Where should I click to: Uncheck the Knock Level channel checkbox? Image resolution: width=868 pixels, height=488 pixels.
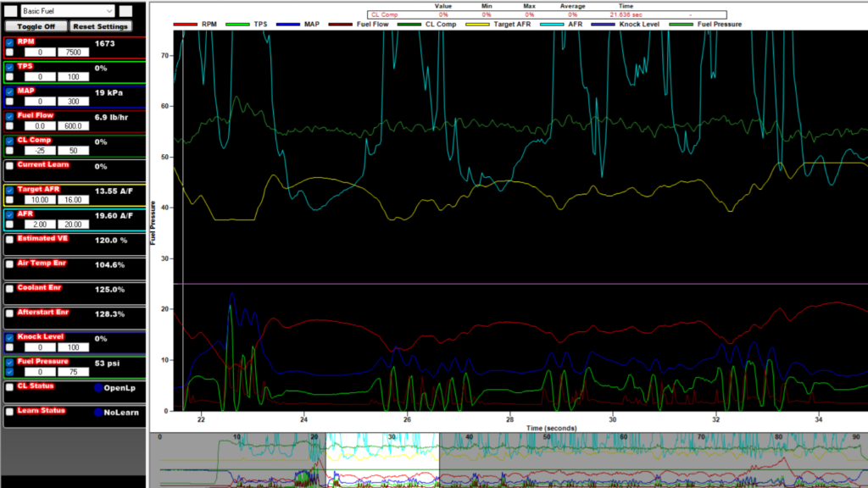(x=9, y=337)
